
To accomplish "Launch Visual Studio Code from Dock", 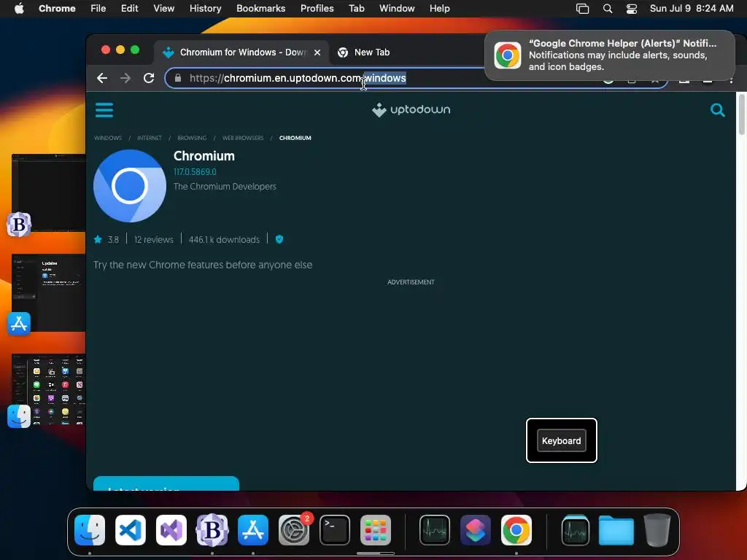I will (131, 530).
